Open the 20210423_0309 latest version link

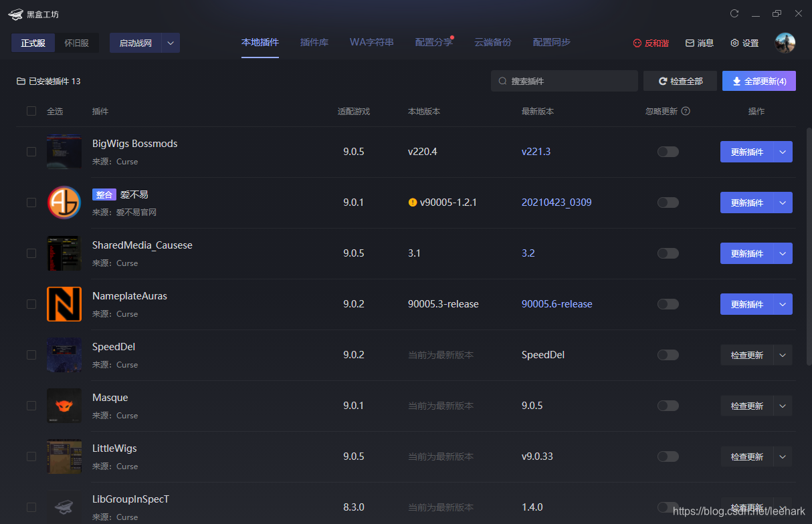click(x=556, y=203)
